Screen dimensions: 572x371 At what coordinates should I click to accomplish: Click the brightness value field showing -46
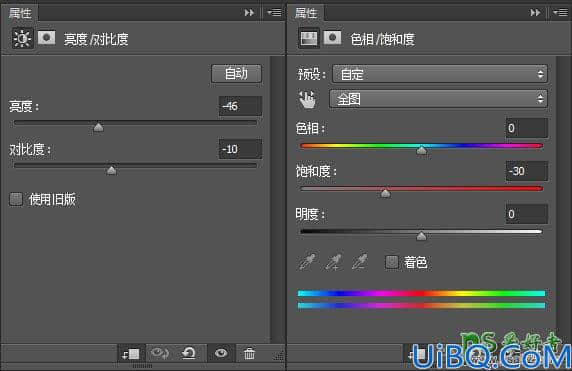(x=240, y=106)
